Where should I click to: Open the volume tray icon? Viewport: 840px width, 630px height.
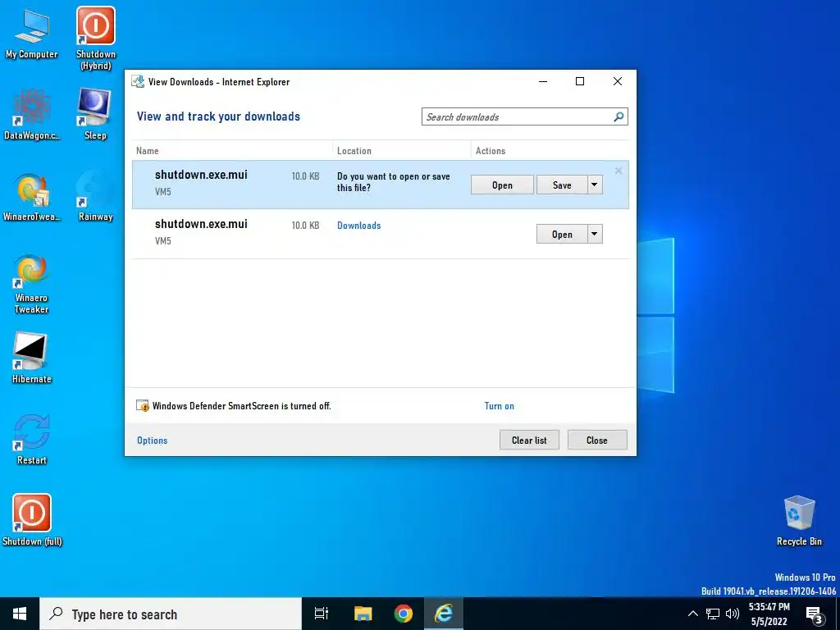[x=733, y=614]
